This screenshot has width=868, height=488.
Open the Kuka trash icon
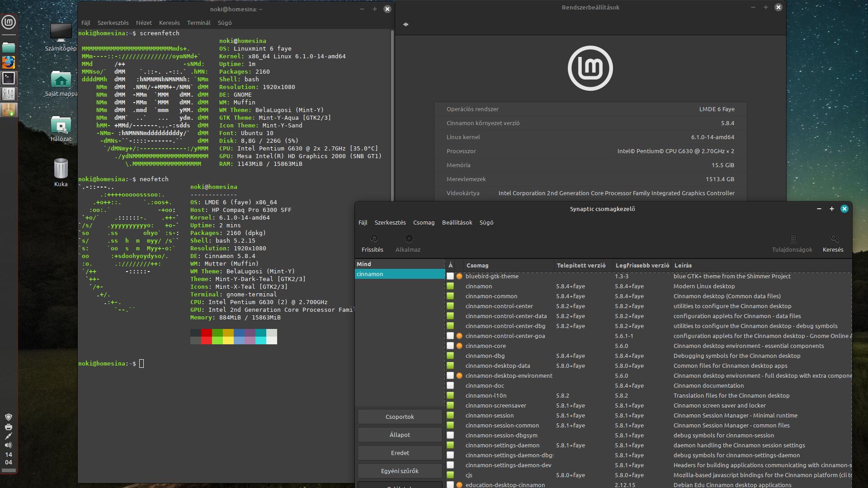coord(61,173)
